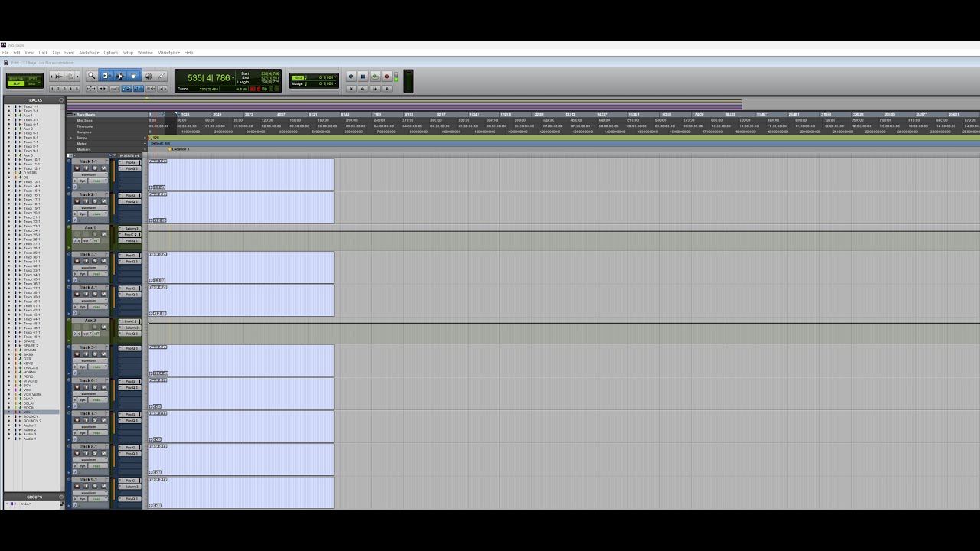Image resolution: width=980 pixels, height=551 pixels.
Task: Solo Track 2-1
Action: (95, 201)
